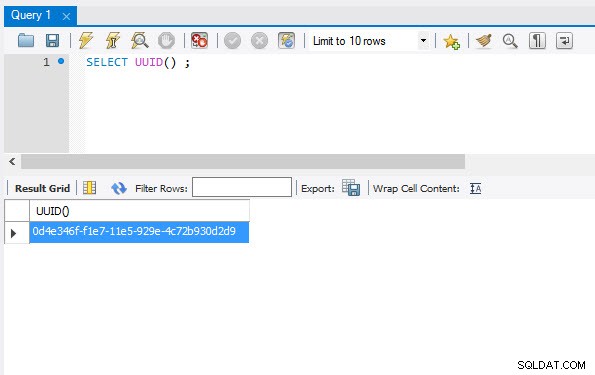Toggle the auto-commit mode icon
Screen dimensions: 595x375
[286, 40]
